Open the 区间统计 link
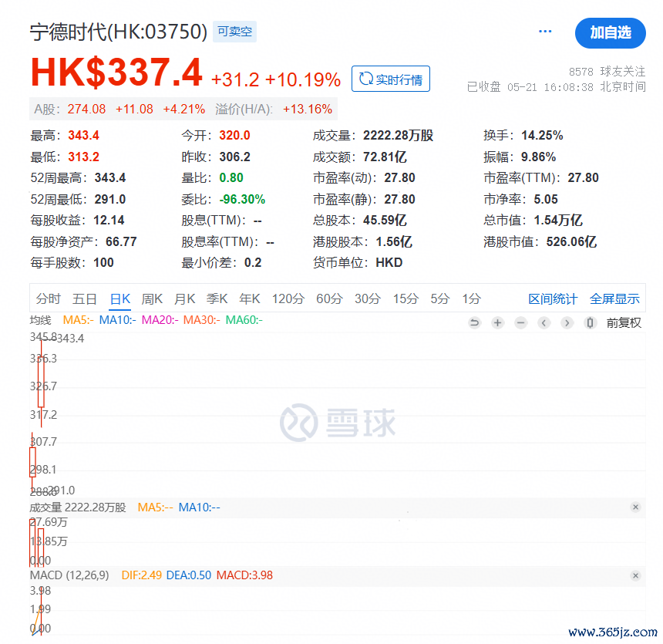 click(x=553, y=298)
